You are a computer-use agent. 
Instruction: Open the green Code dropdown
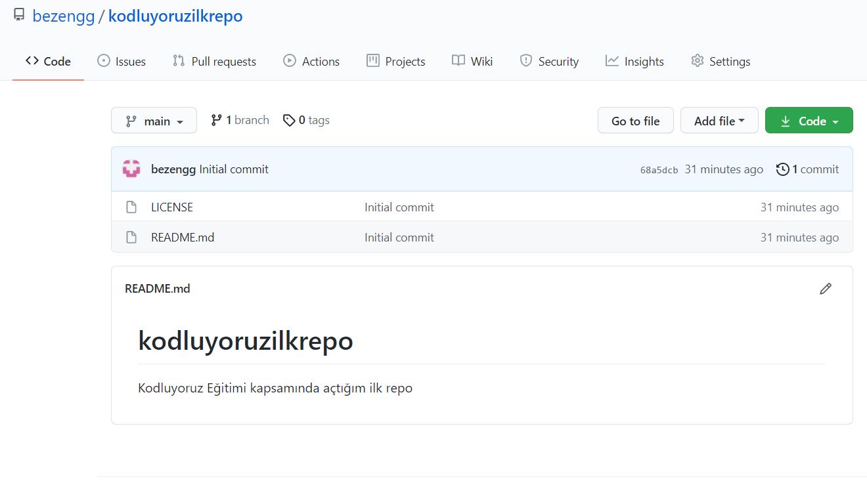[809, 121]
